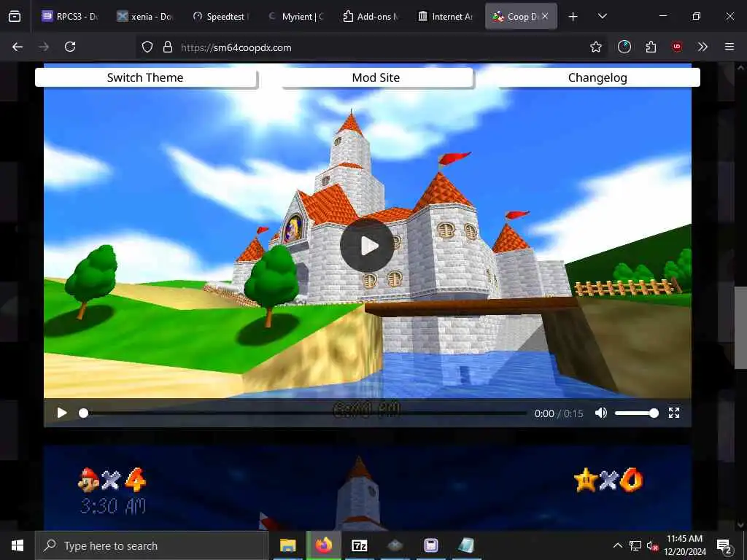The height and width of the screenshot is (560, 747).
Task: Bookmark this page with the star
Action: [595, 47]
